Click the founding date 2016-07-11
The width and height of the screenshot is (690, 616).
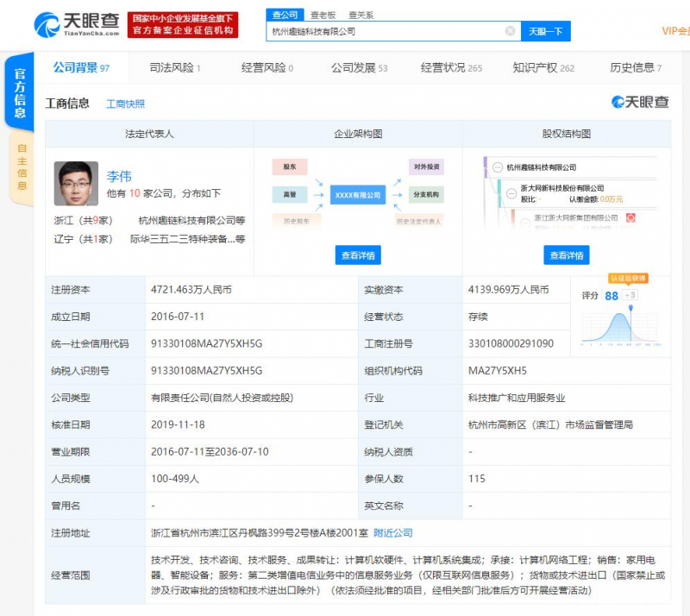coord(178,317)
